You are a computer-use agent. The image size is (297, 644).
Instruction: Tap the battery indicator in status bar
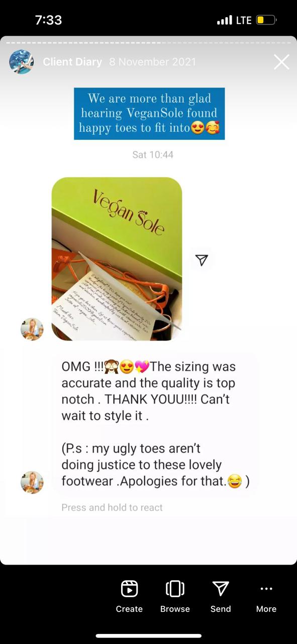266,20
